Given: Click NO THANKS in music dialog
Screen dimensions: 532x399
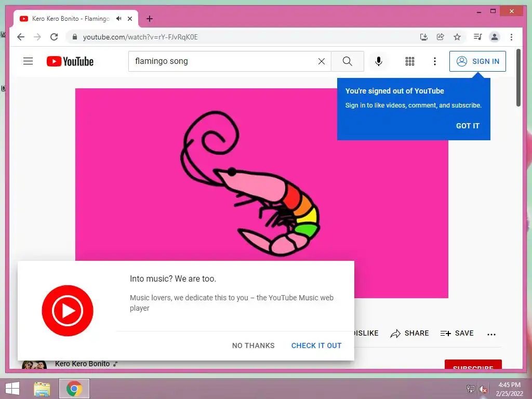Looking at the screenshot, I should pos(254,345).
